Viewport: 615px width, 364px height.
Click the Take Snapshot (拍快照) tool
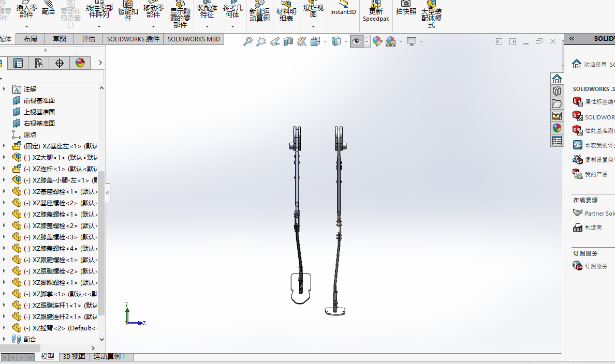[x=406, y=9]
